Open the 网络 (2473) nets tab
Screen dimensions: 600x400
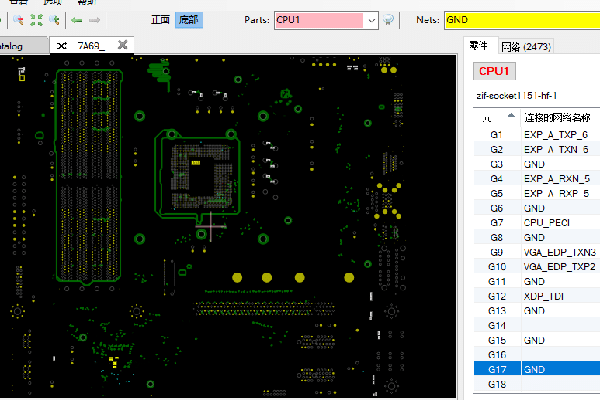tap(526, 47)
